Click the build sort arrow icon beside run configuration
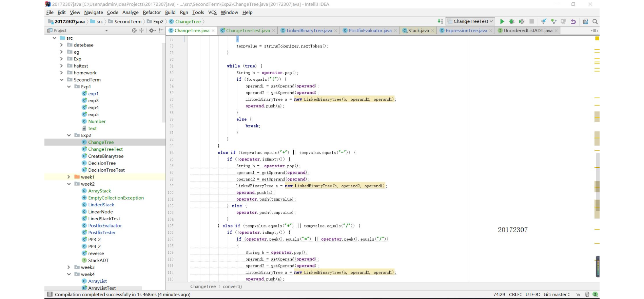Viewport: 644px width, 299px height. (x=440, y=21)
